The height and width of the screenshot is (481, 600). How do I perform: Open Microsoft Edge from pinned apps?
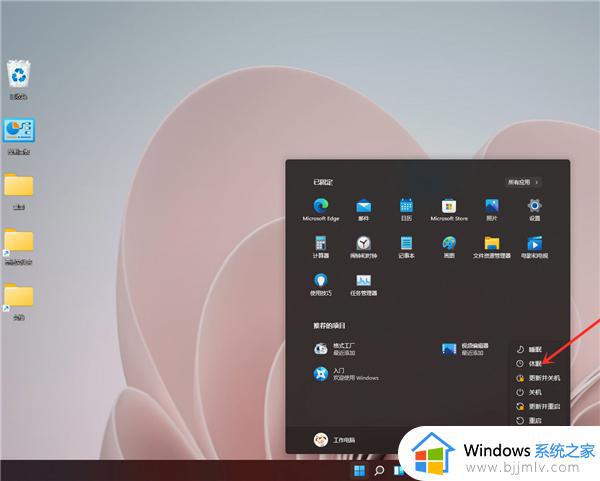pyautogui.click(x=321, y=208)
